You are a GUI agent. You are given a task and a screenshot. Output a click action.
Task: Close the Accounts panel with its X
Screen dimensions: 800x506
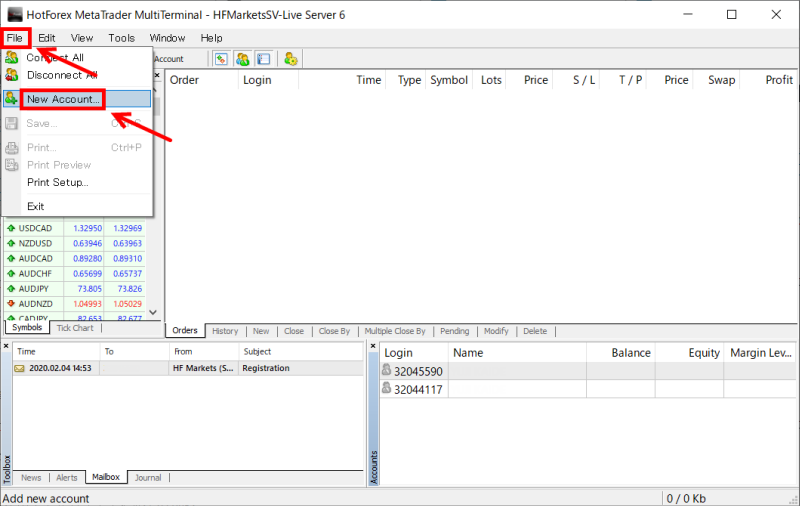click(374, 346)
